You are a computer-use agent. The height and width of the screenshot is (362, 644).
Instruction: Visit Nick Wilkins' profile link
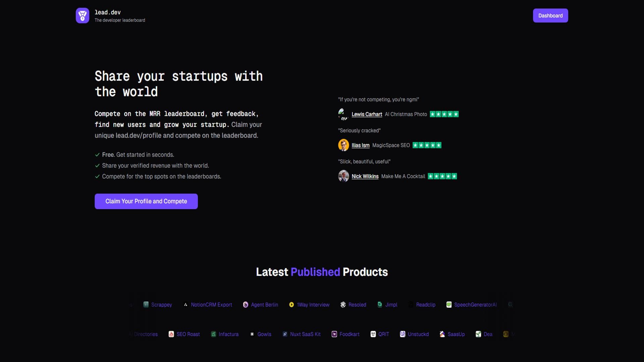tap(365, 176)
